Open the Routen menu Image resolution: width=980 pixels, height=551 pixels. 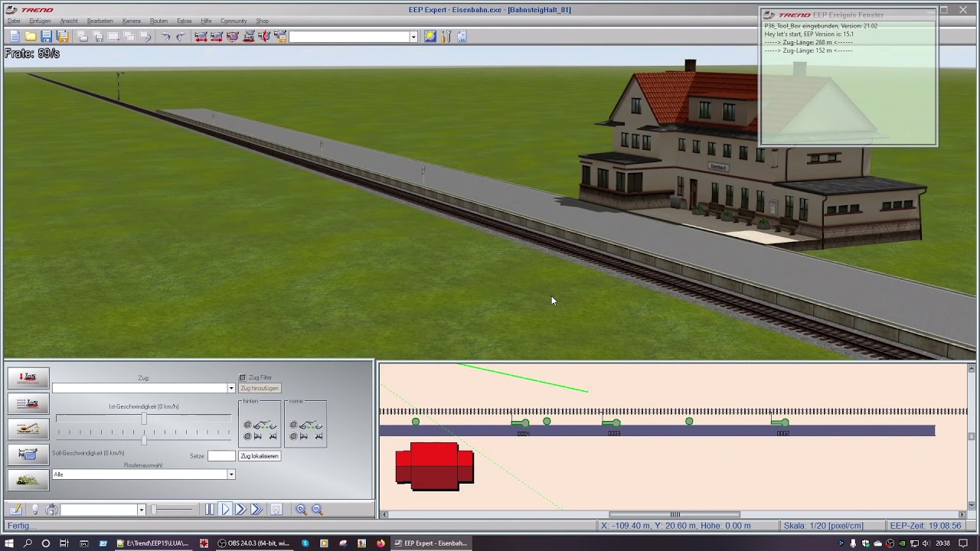[x=158, y=21]
